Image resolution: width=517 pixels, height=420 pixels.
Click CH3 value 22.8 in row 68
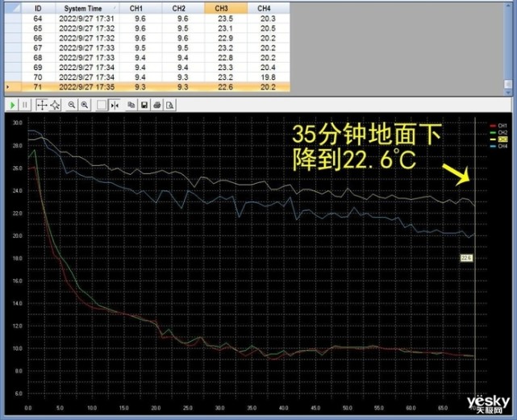pos(226,58)
